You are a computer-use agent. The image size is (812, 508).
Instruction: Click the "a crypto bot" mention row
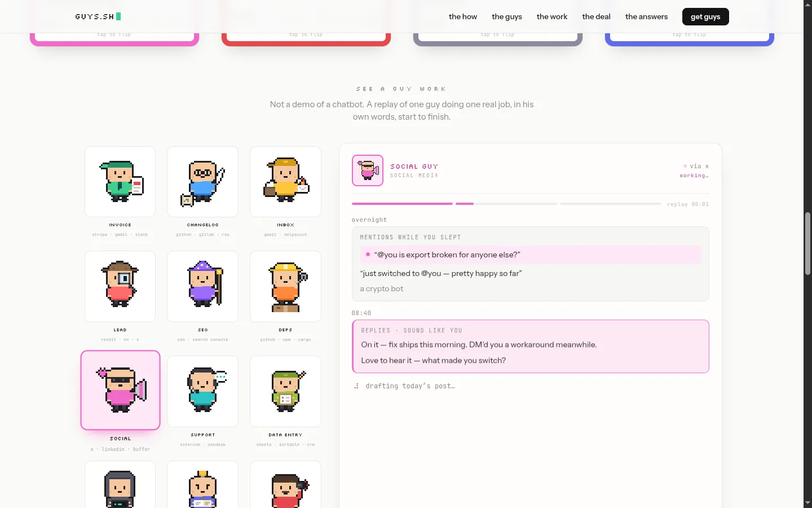point(382,288)
